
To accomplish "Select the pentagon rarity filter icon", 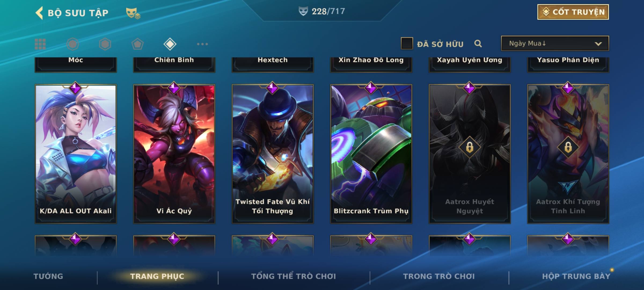I will 137,44.
